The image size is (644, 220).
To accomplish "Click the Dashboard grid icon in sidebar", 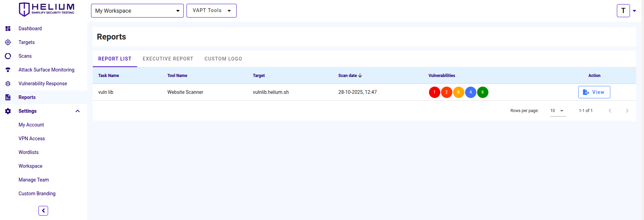I will [8, 29].
